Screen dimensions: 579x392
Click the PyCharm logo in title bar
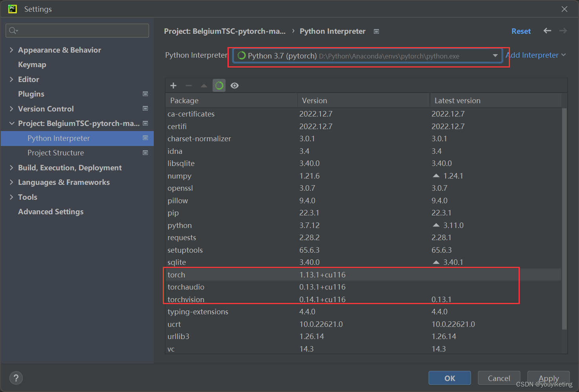click(x=13, y=9)
